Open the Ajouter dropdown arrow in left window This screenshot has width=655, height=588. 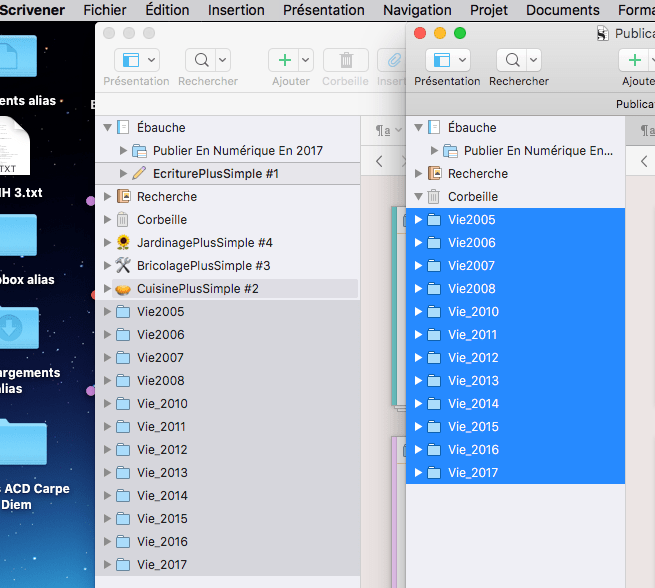click(305, 61)
